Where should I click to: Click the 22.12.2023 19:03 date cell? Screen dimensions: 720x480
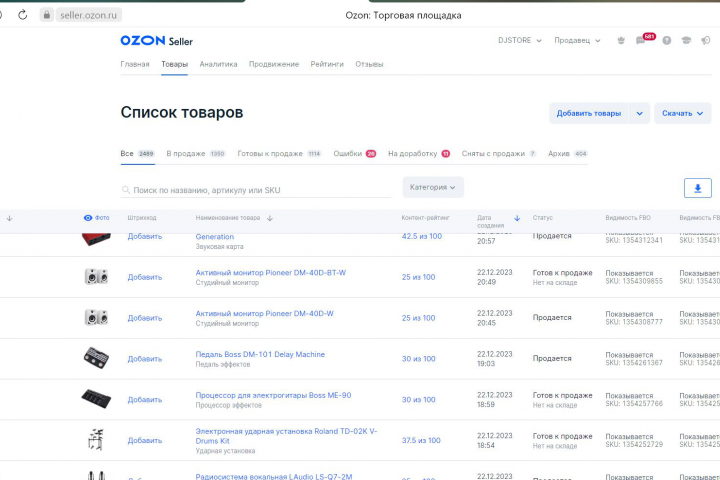pos(494,359)
